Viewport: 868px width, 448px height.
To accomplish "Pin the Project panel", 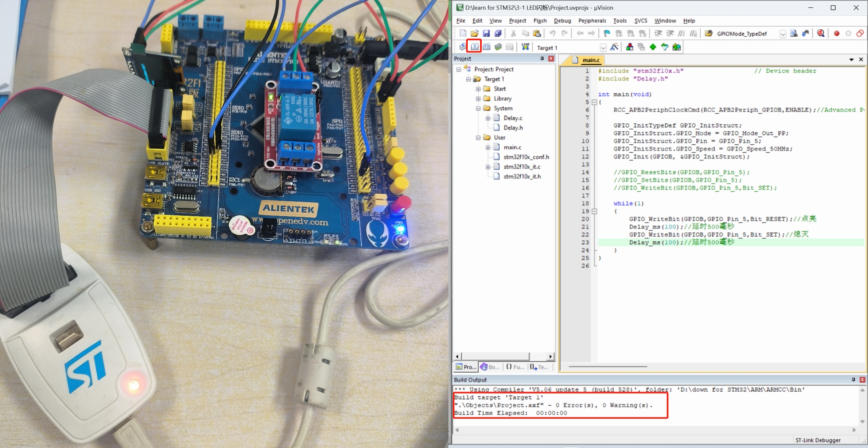I will 542,59.
